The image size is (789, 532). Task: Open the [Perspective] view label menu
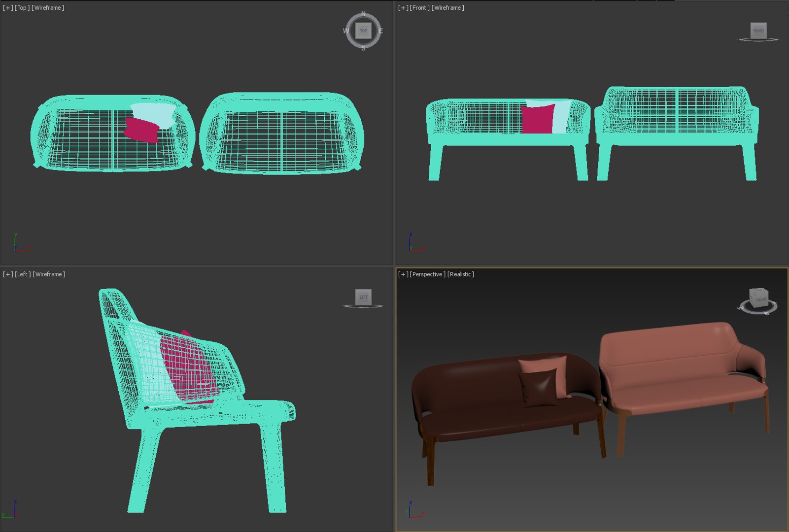[x=428, y=274]
